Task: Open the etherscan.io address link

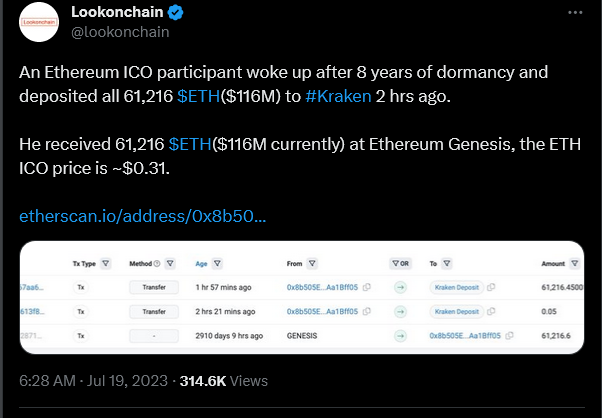Action: (142, 216)
